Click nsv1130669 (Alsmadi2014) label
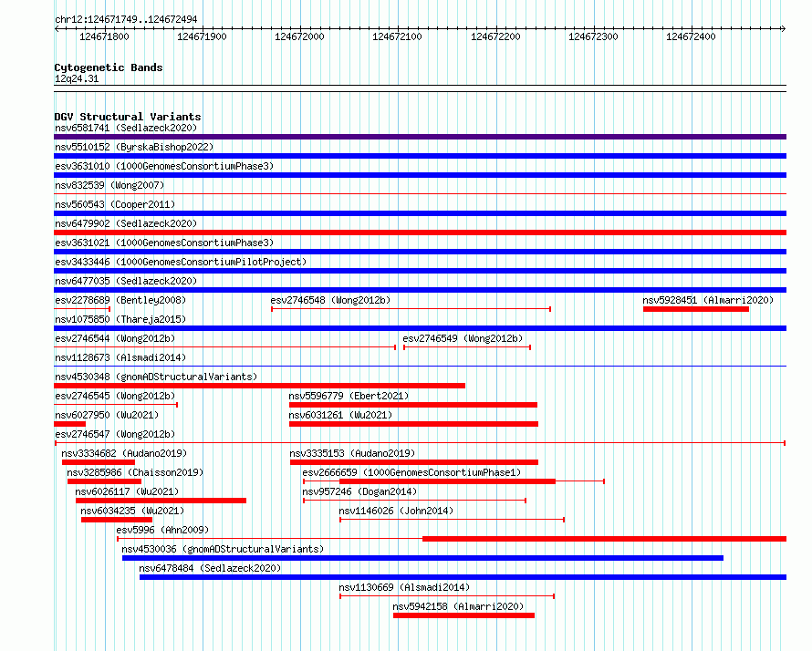Screen dimensions: 812x651 [404, 587]
